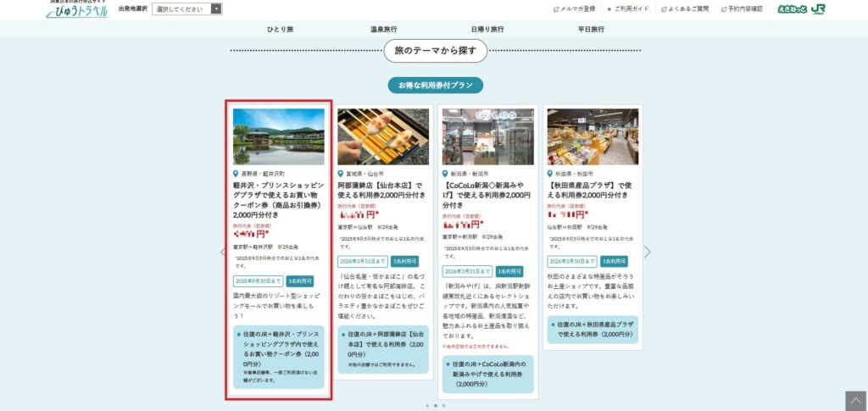Click 旅のテーマから探す heading pill
Image resolution: width=868 pixels, height=411 pixels.
point(436,51)
